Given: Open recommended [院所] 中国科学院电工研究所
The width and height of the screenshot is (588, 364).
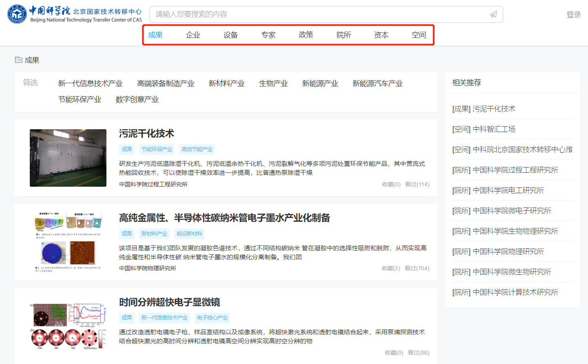Looking at the screenshot, I should (x=498, y=190).
